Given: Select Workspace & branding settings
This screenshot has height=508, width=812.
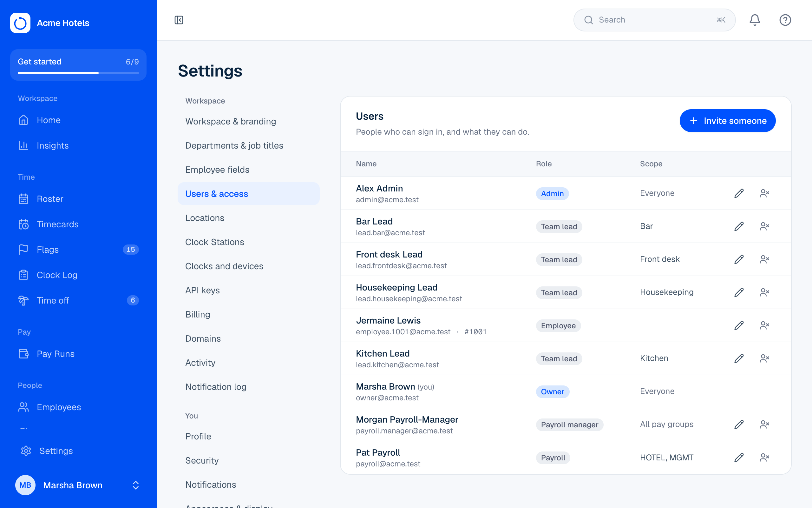Looking at the screenshot, I should coord(248,121).
